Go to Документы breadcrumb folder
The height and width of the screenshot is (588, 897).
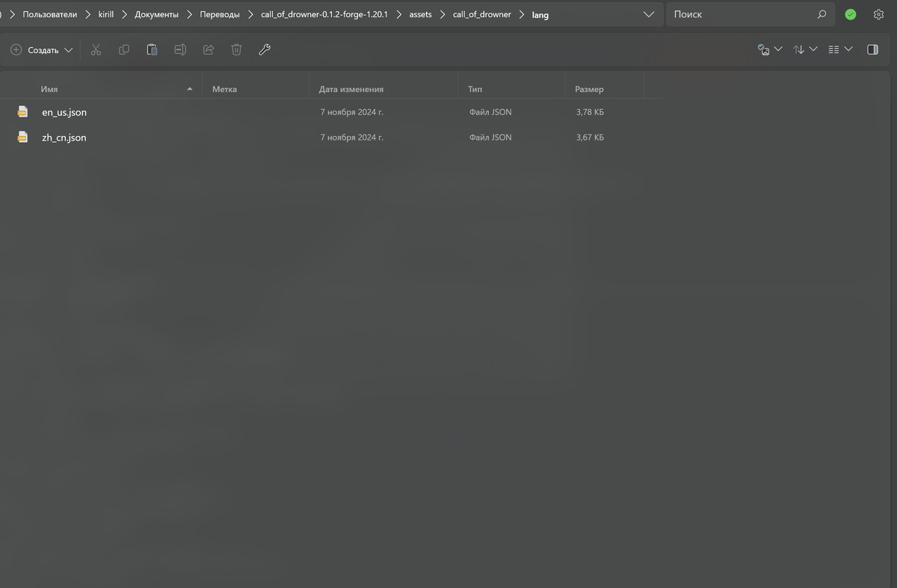click(x=156, y=14)
